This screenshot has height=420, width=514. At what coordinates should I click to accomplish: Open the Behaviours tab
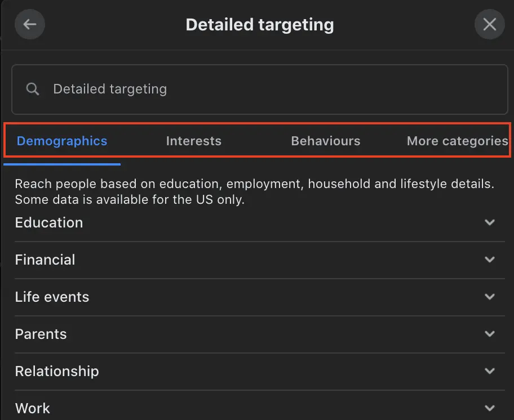(326, 141)
